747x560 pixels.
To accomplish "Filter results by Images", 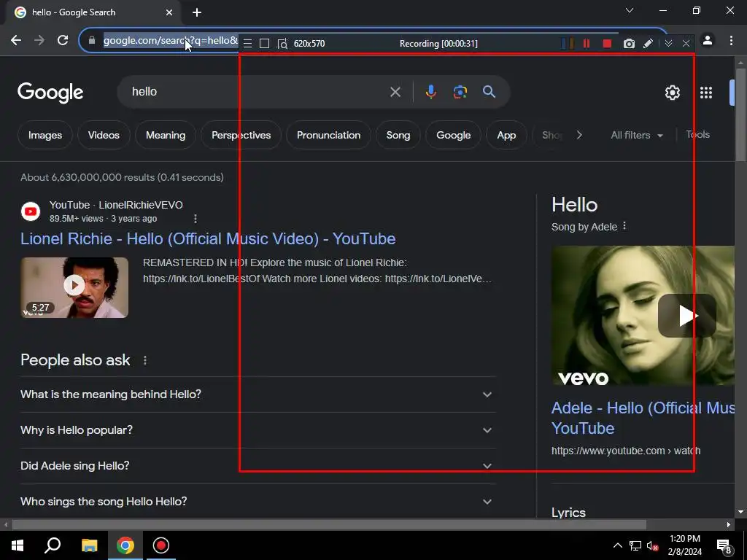I will [x=45, y=135].
